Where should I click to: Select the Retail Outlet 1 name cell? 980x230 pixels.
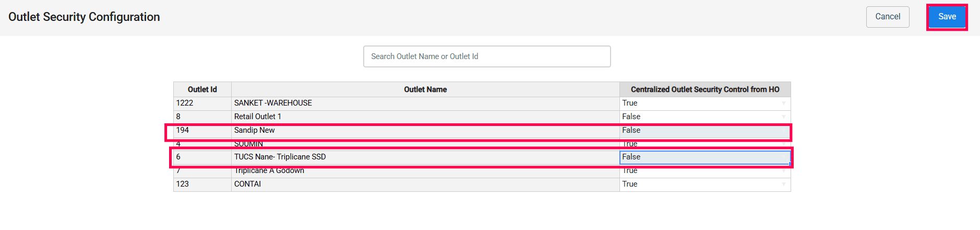coord(425,117)
